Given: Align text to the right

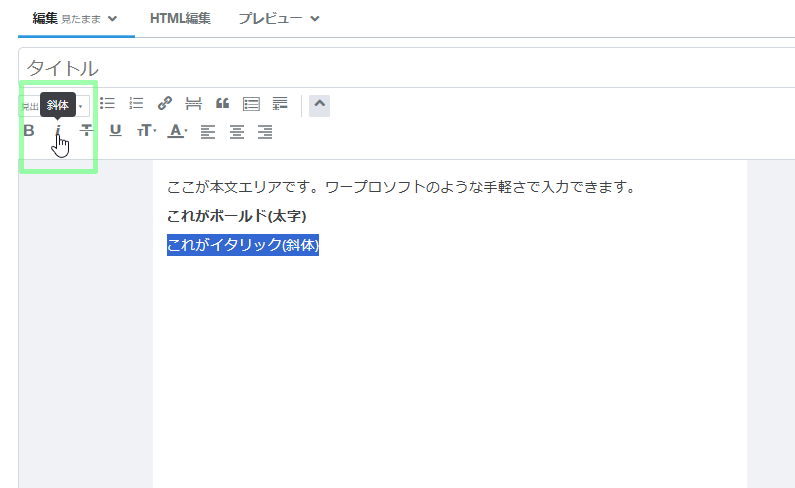Looking at the screenshot, I should 265,132.
